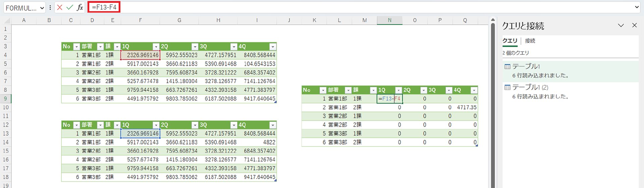Open the 4Q filter dropdown in row 12 table
The width and height of the screenshot is (644, 188).
(273, 125)
